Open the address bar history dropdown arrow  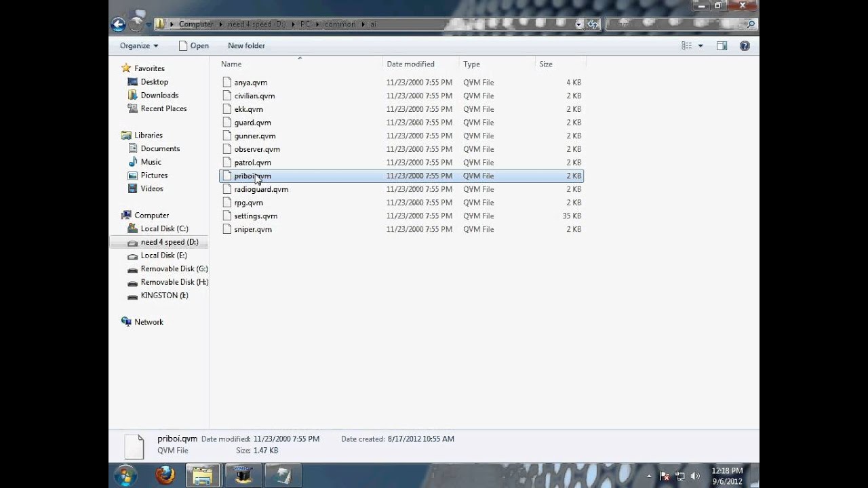click(578, 24)
